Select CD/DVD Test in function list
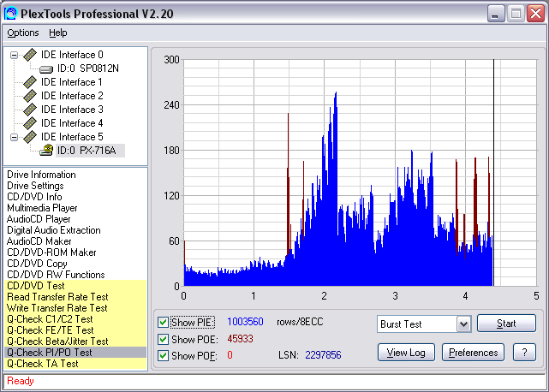549x392 pixels. [75, 286]
